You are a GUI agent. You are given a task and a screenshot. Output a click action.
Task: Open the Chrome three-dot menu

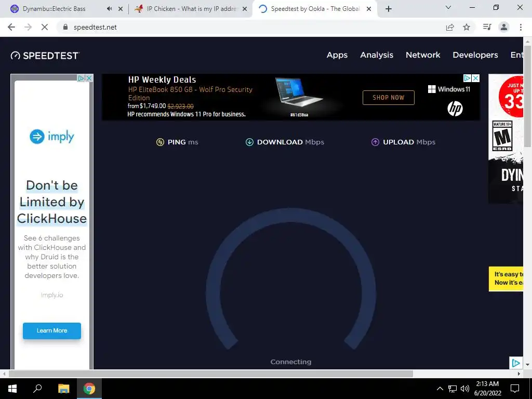521,27
